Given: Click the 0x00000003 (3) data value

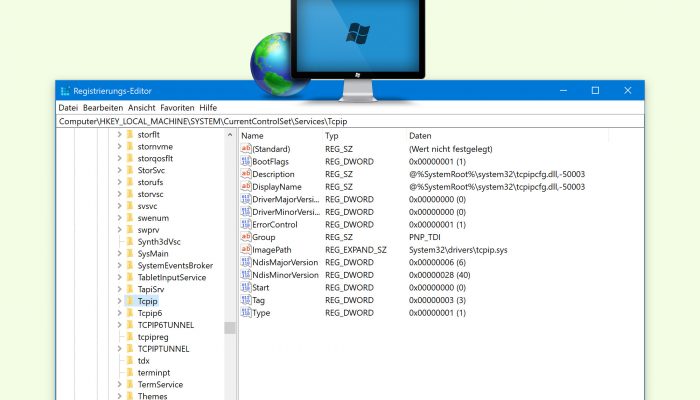Looking at the screenshot, I should coord(437,300).
